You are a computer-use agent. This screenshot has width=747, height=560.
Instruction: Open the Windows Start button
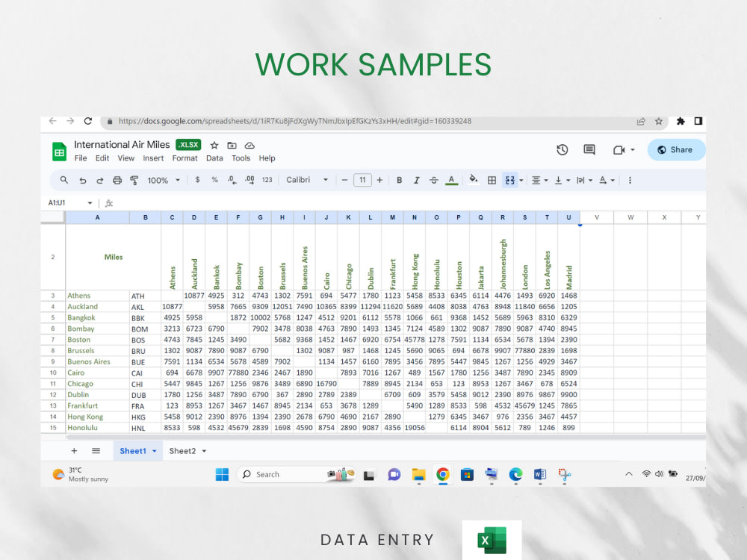click(222, 474)
